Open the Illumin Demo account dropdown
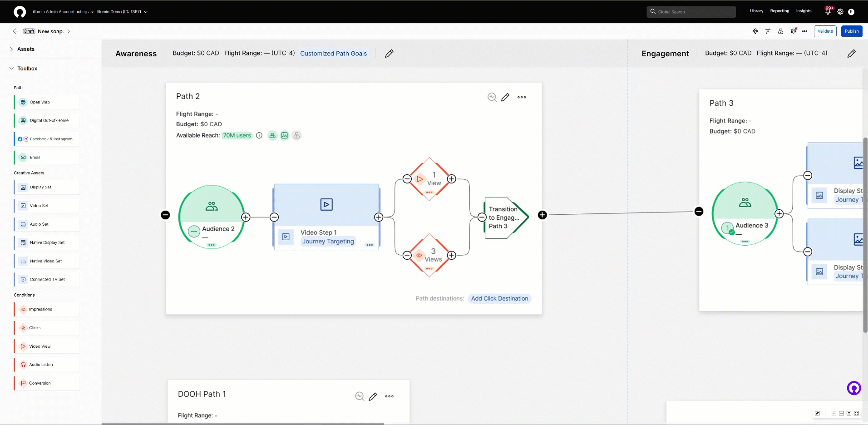The height and width of the screenshot is (425, 868). click(x=146, y=12)
